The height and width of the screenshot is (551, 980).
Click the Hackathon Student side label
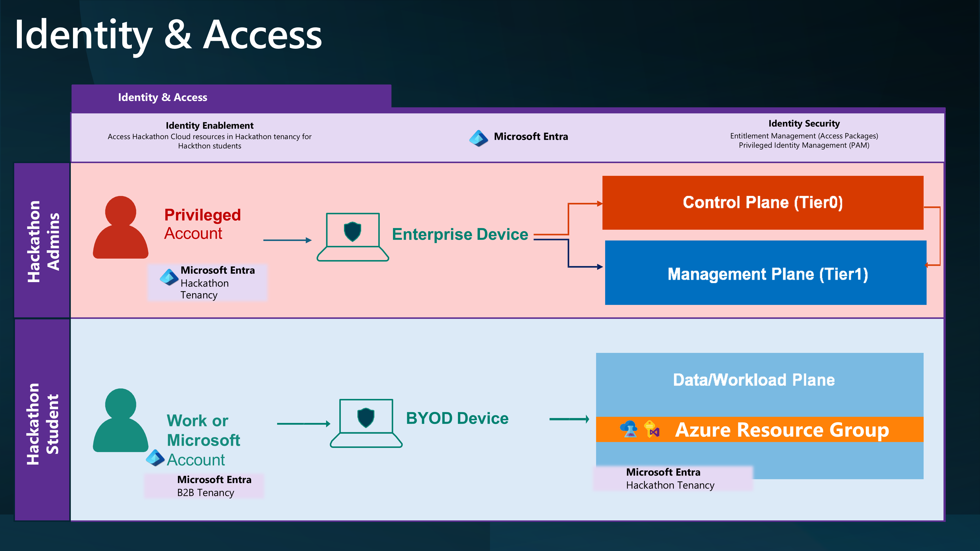42,420
